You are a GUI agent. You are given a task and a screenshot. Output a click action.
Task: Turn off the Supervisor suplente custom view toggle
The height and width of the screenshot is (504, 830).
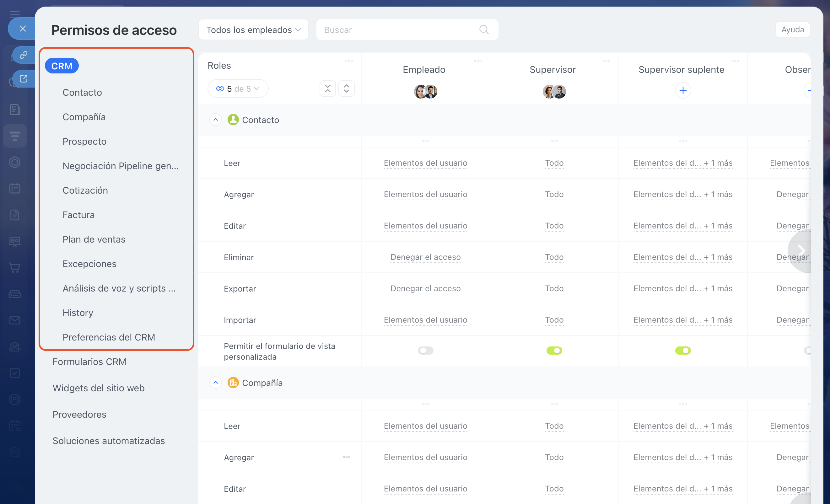pyautogui.click(x=683, y=351)
